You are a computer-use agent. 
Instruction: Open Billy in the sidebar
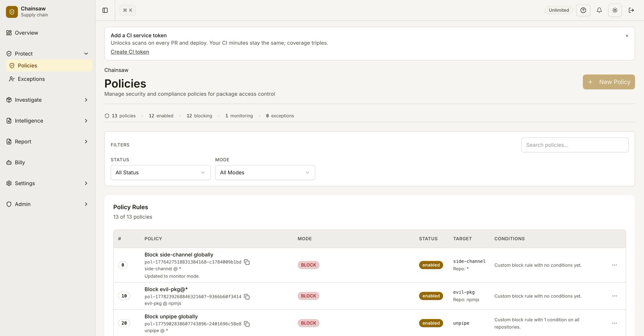(x=48, y=162)
